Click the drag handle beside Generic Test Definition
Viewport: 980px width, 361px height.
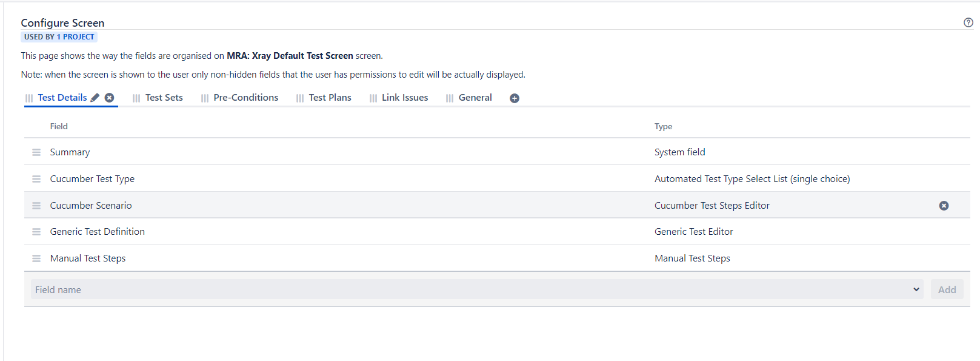pyautogui.click(x=36, y=232)
